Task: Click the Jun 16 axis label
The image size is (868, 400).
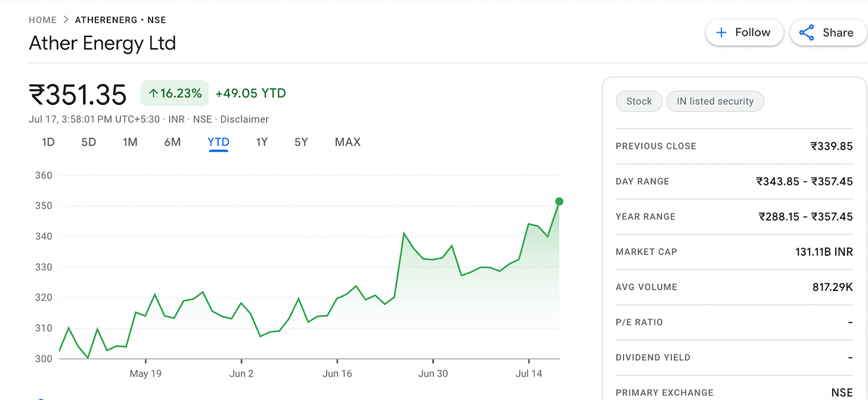Action: 337,374
